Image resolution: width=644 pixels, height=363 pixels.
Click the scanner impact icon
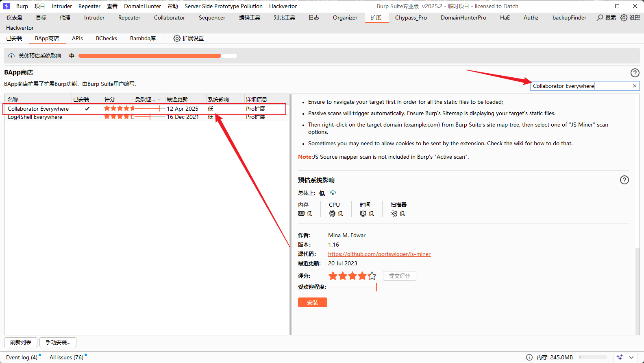click(x=394, y=213)
